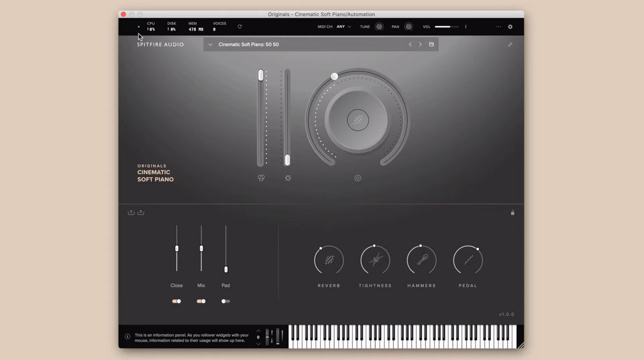
Task: Save the preset with the floppy disk icon
Action: click(x=431, y=45)
